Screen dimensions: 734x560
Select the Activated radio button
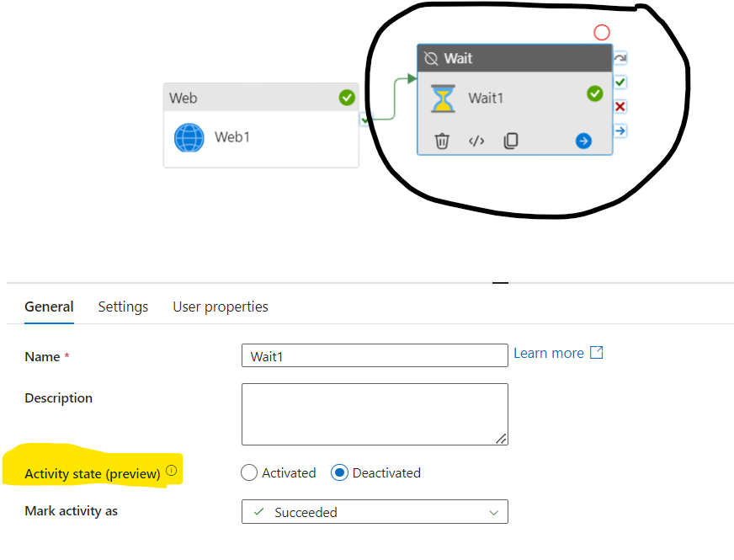(249, 472)
